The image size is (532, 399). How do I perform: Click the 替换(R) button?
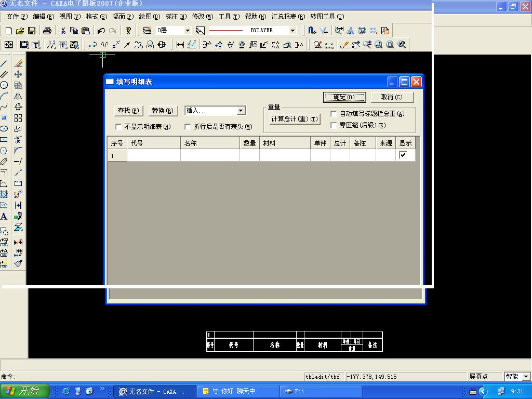click(163, 111)
